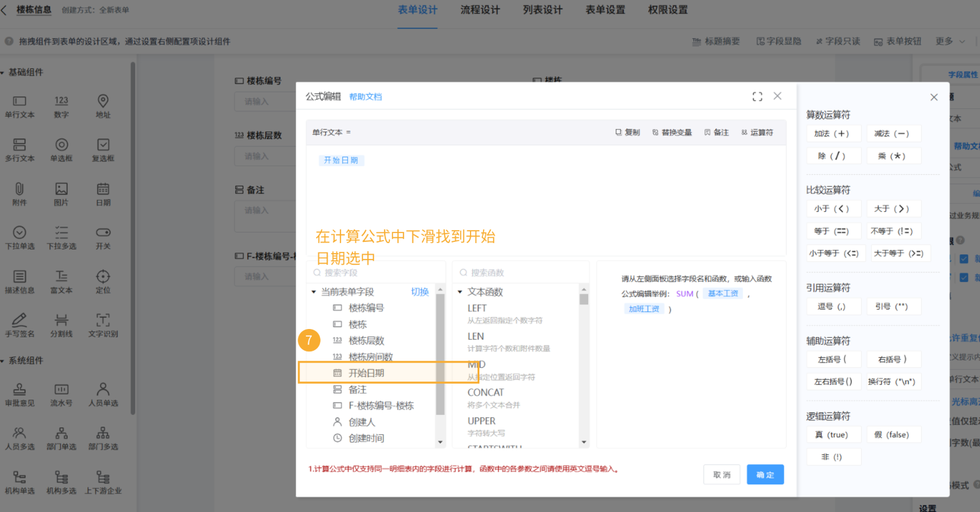Image resolution: width=980 pixels, height=512 pixels.
Task: Insert the 加法 (+) operator
Action: pyautogui.click(x=834, y=134)
